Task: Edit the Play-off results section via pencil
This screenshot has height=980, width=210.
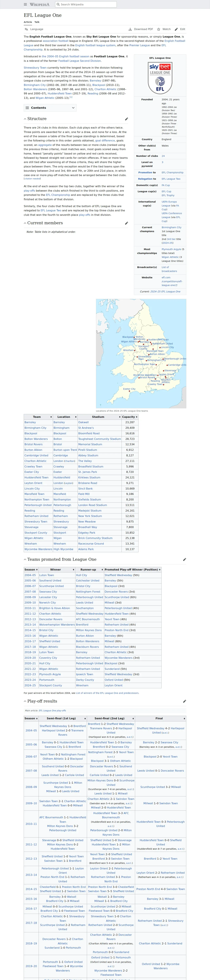Action: coord(184,701)
